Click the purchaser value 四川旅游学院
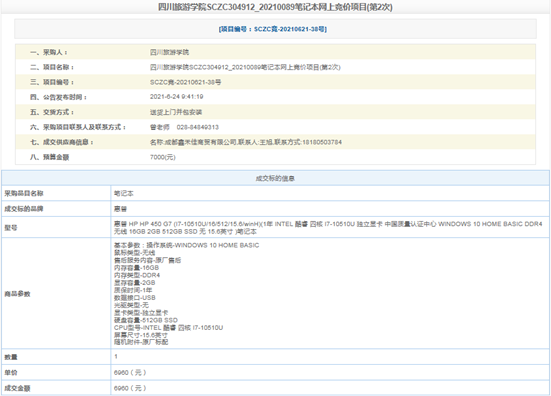The height and width of the screenshot is (396, 551). (x=169, y=52)
